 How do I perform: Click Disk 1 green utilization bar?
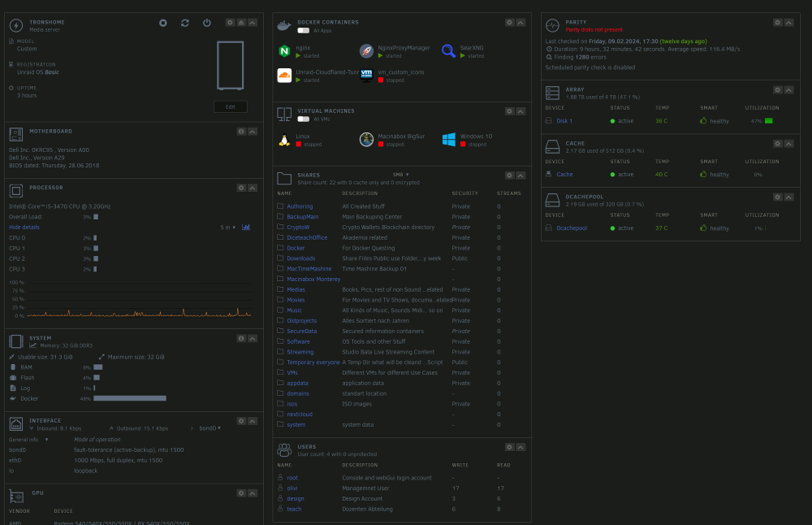[x=768, y=121]
